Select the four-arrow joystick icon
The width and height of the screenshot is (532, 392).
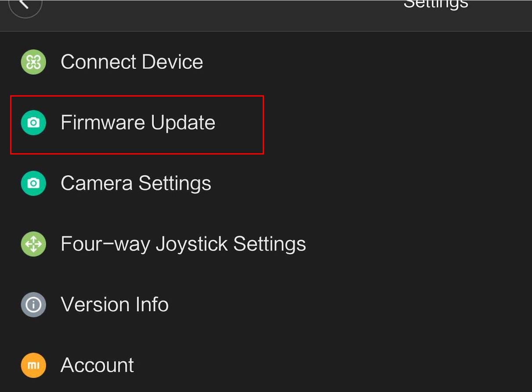pyautogui.click(x=33, y=244)
